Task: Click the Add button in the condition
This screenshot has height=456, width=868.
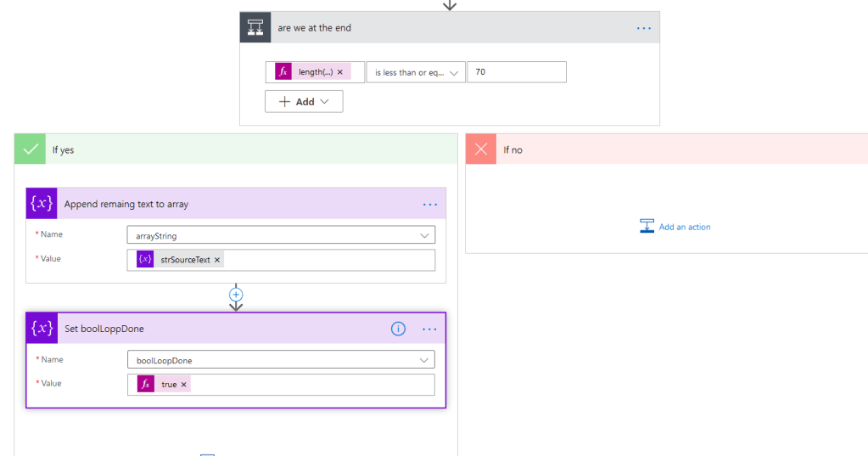Action: (x=304, y=102)
